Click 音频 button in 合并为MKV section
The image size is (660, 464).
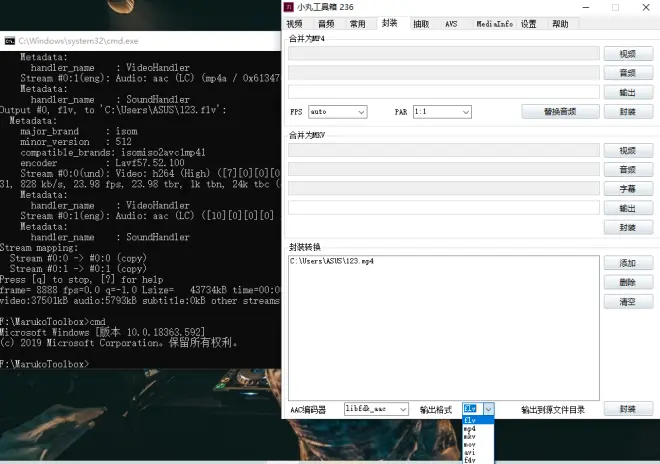click(628, 170)
